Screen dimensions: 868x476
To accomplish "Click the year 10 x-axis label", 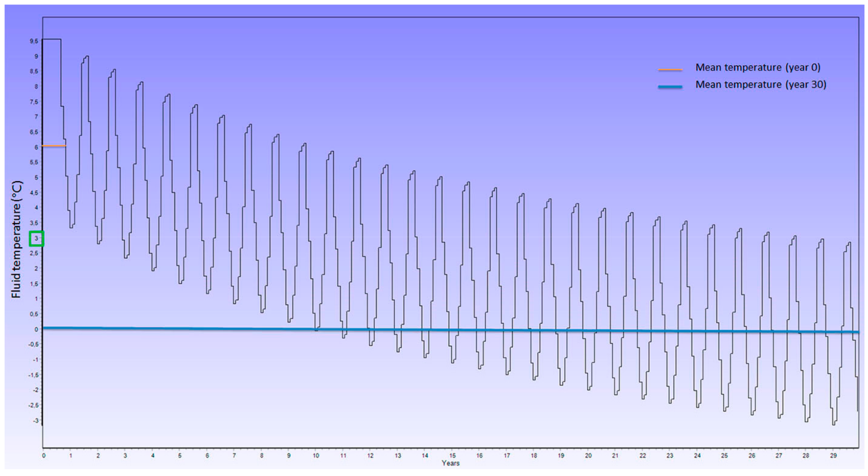I will 316,455.
